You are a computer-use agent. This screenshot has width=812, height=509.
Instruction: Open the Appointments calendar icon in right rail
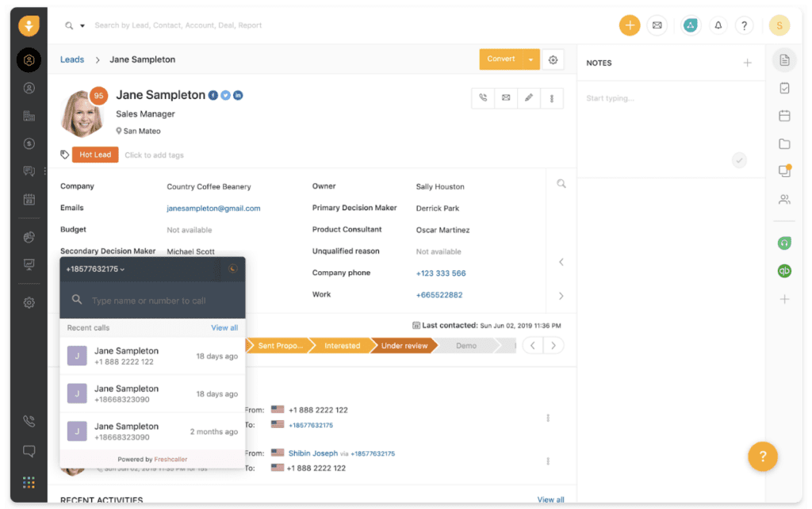(784, 116)
